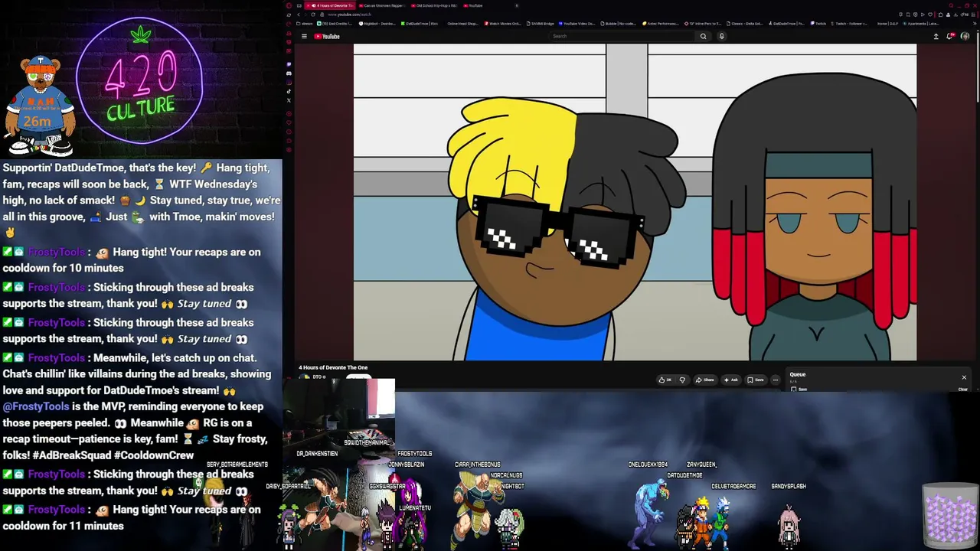Close the Queue panel
The height and width of the screenshot is (551, 980).
tap(964, 377)
